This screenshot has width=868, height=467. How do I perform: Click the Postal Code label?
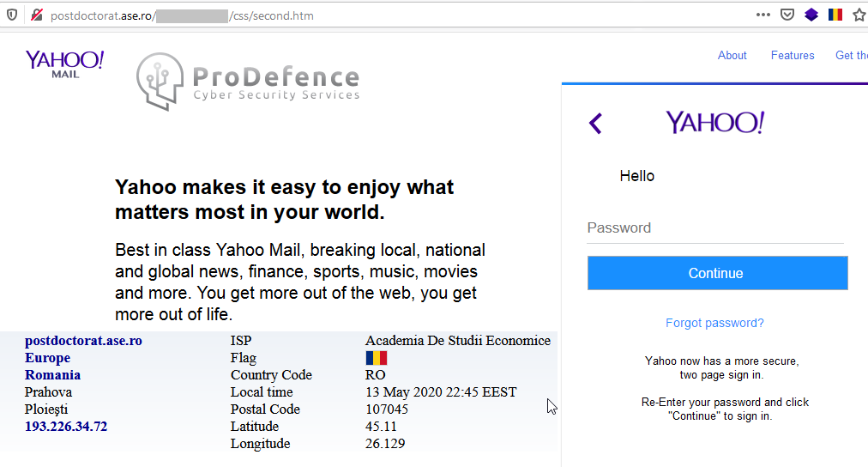[x=265, y=409]
